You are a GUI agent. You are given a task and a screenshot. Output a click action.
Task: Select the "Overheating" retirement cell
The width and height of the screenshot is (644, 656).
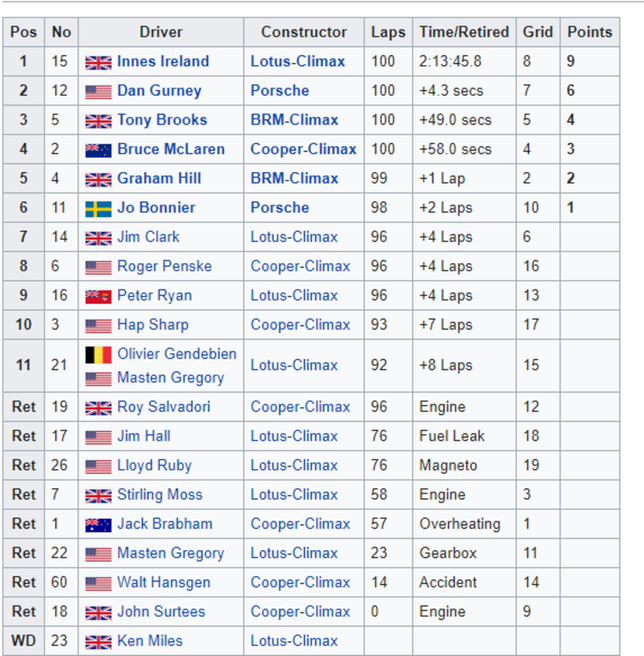tap(464, 524)
